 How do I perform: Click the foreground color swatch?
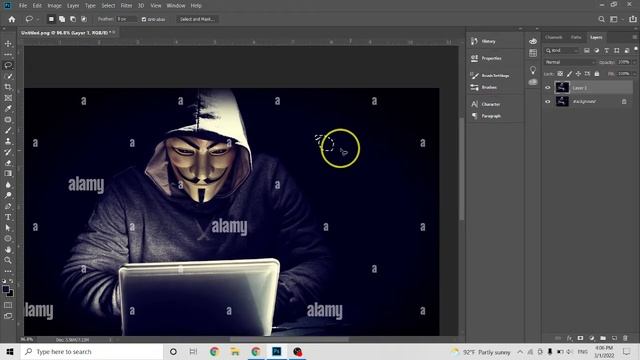(x=6, y=289)
